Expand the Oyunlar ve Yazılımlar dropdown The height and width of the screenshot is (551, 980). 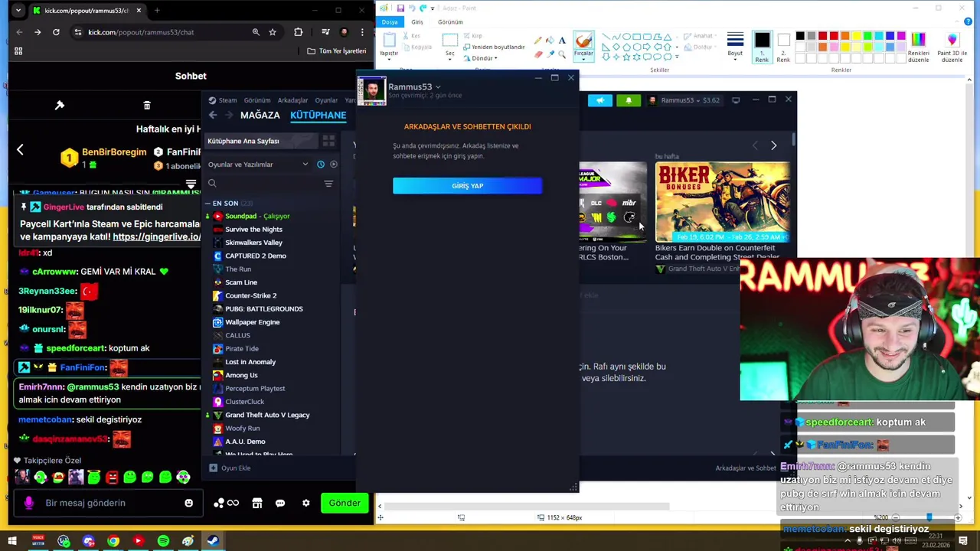[305, 165]
